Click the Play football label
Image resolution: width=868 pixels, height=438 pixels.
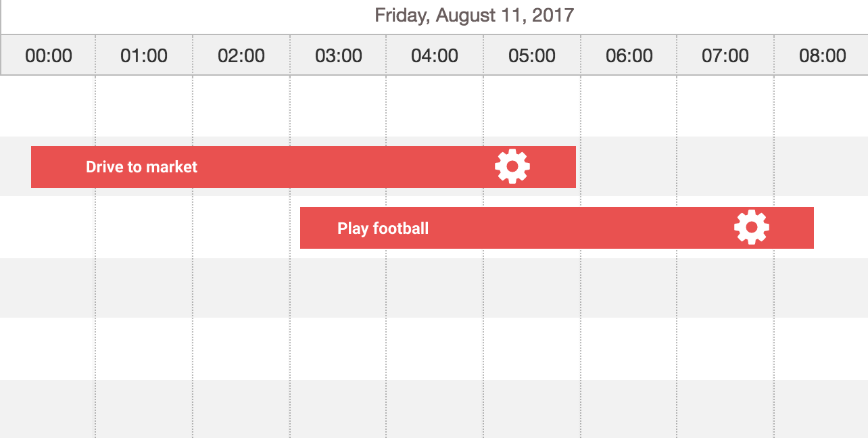coord(383,228)
